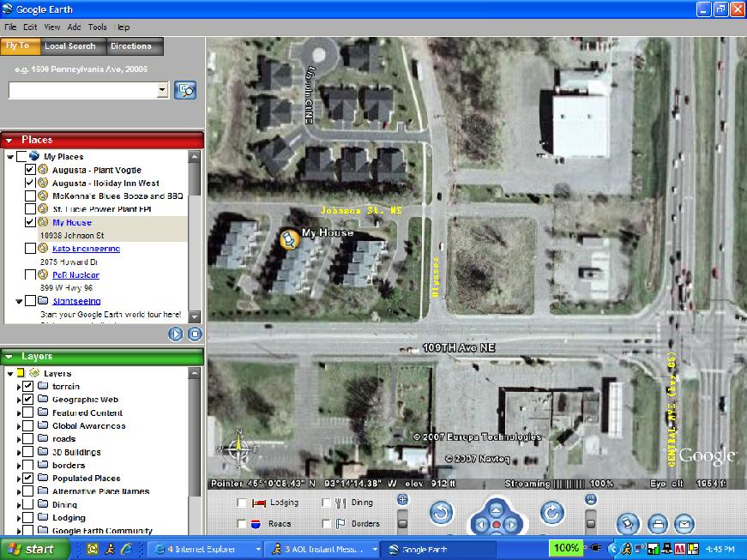
Task: Rotate view counterclockwise with left rotate icon
Action: (441, 513)
